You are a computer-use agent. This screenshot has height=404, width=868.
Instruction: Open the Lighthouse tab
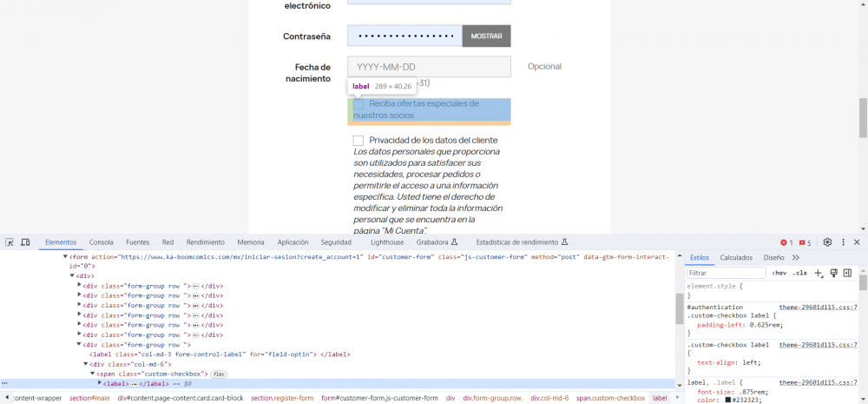[387, 242]
